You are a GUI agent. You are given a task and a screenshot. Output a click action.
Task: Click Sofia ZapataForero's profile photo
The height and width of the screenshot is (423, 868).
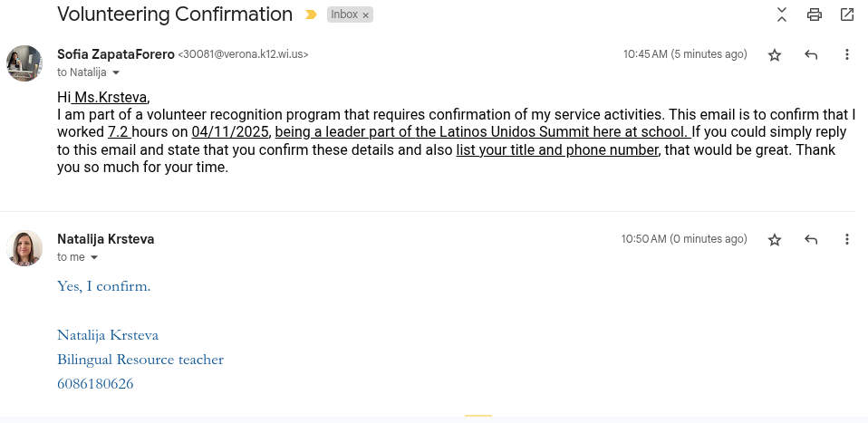pyautogui.click(x=24, y=62)
